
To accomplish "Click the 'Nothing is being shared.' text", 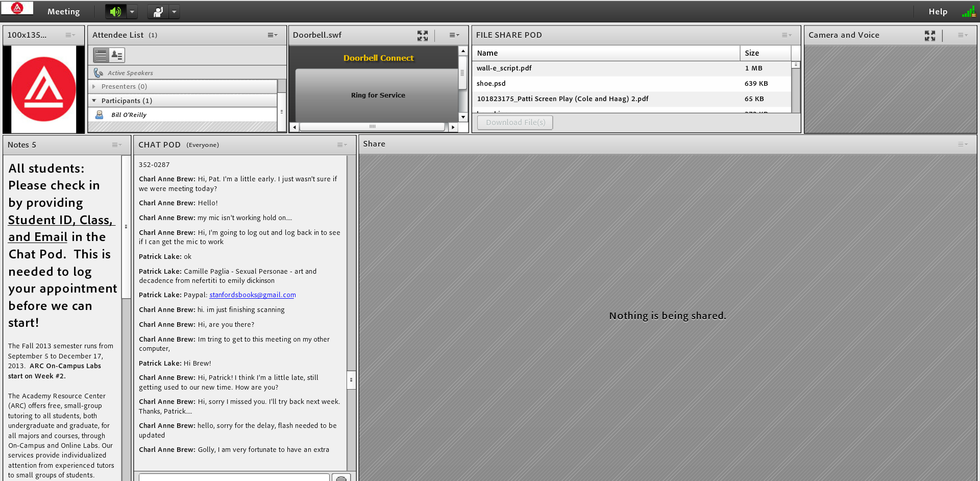I will point(668,316).
